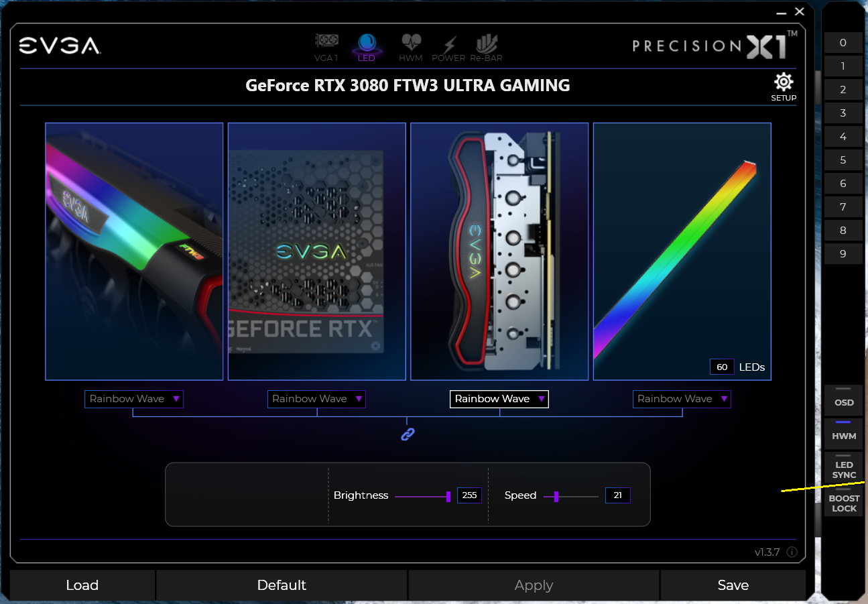Viewport: 868px width, 604px height.
Task: Toggle the HWM sidebar switch
Action: [x=844, y=433]
